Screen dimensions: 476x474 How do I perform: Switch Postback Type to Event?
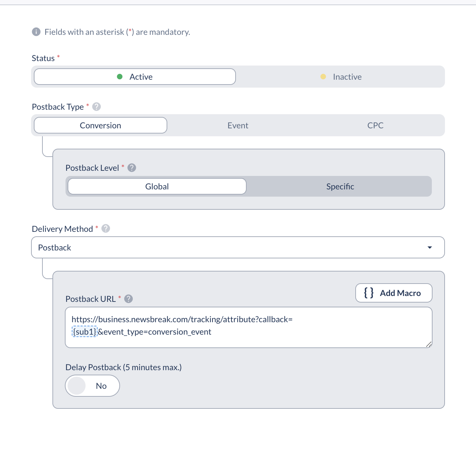tap(238, 125)
